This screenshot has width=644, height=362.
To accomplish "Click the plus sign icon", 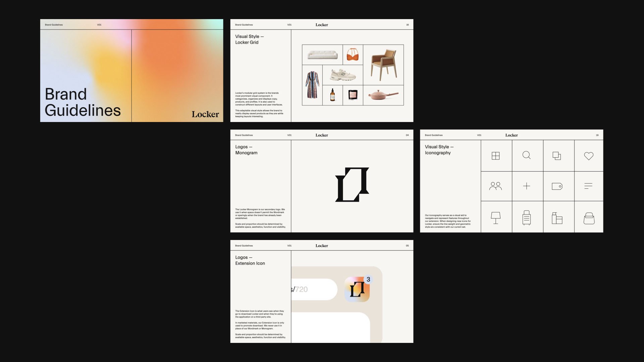I will click(x=527, y=186).
